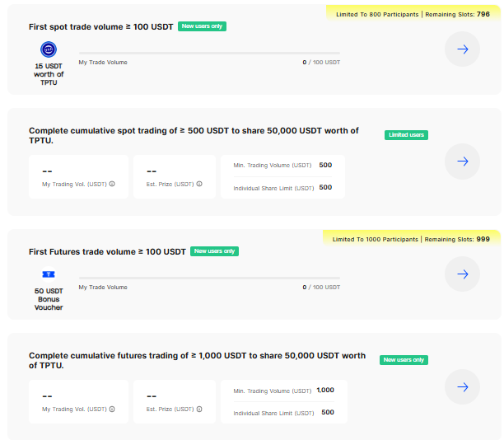Click futures Individual Share Limit value 500
The width and height of the screenshot is (504, 440).
click(328, 412)
